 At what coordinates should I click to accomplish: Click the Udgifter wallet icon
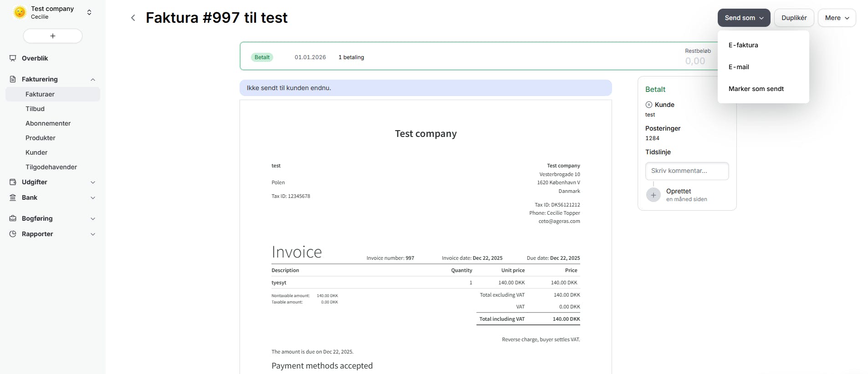click(x=13, y=182)
